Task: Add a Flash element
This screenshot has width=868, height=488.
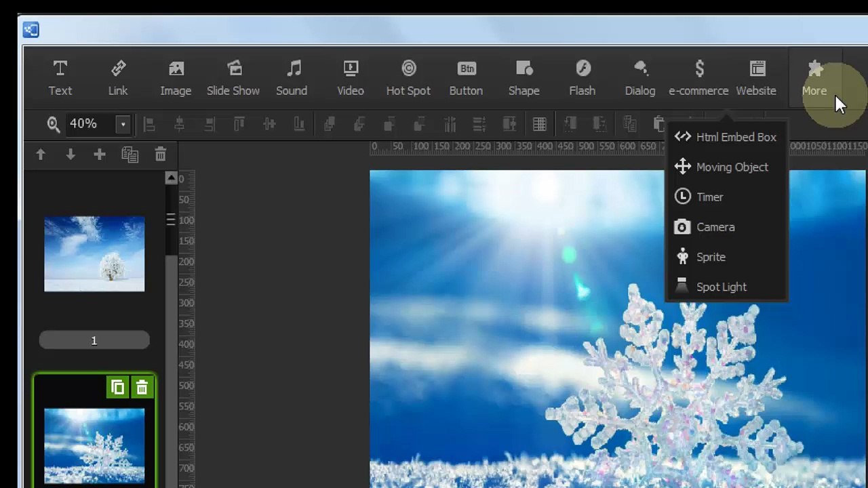Action: [x=583, y=78]
